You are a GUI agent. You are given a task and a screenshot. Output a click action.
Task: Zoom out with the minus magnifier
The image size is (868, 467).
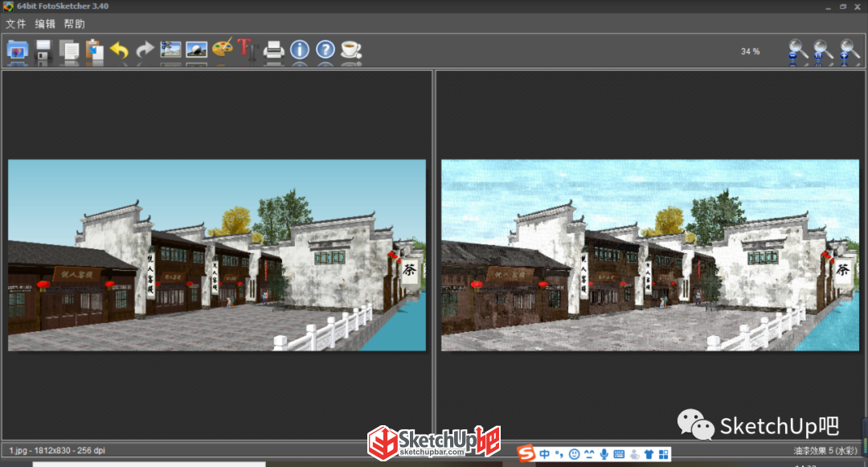tap(798, 52)
